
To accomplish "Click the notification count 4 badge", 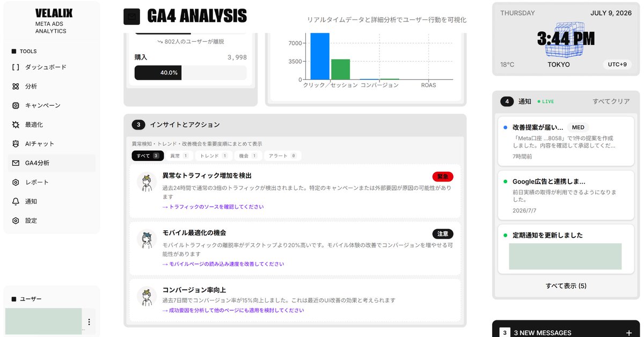I will (507, 101).
